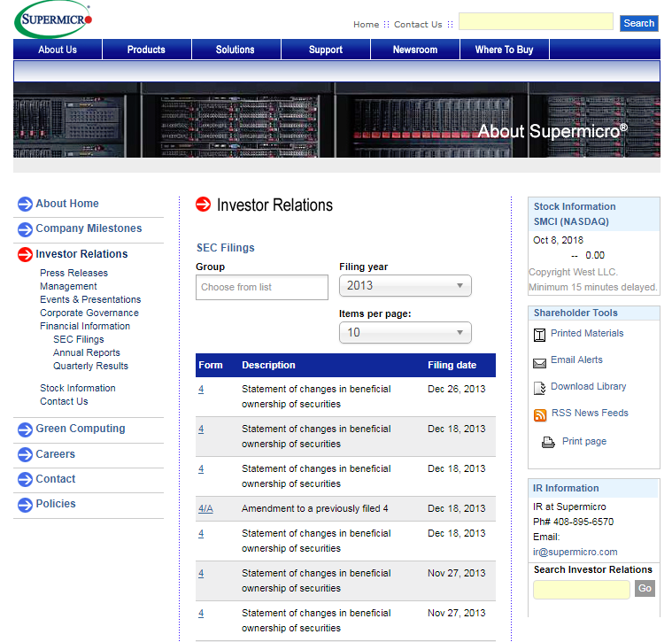This screenshot has height=642, width=672.
Task: Click the red Investor Relations sidebar arrow icon
Action: click(x=25, y=254)
